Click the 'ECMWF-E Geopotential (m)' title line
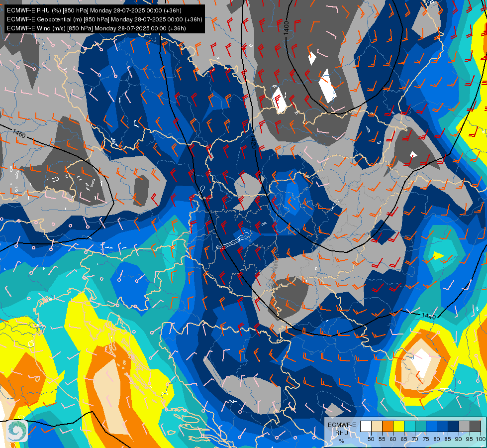 (x=104, y=19)
